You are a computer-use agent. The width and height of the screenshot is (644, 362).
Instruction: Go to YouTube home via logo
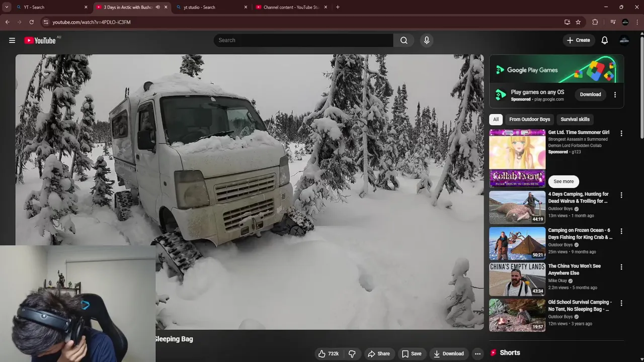(x=40, y=40)
